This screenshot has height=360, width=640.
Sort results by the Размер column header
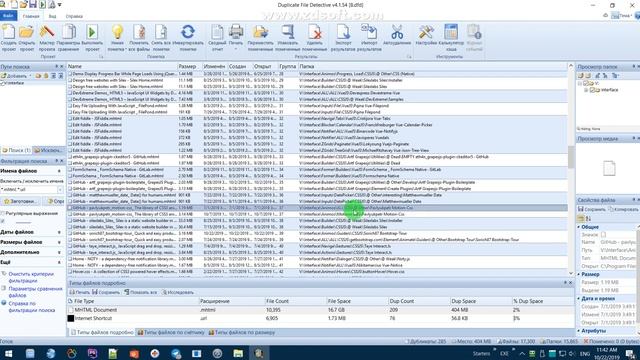[x=189, y=66]
